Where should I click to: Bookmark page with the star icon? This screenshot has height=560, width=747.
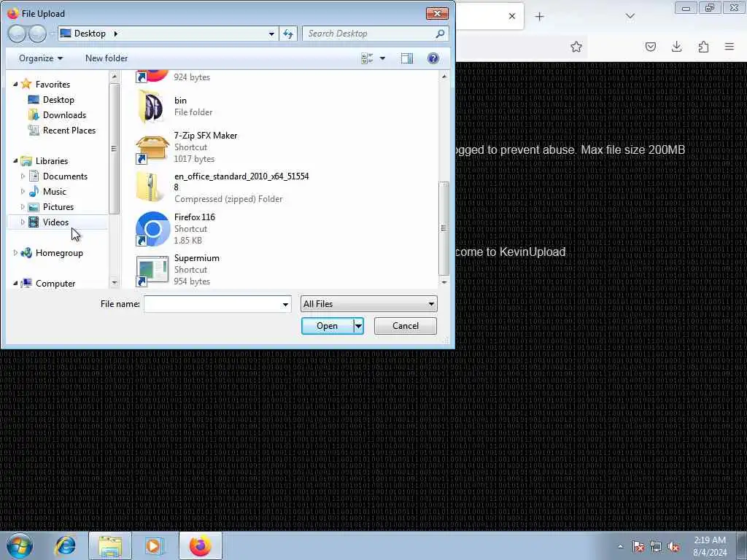576,47
